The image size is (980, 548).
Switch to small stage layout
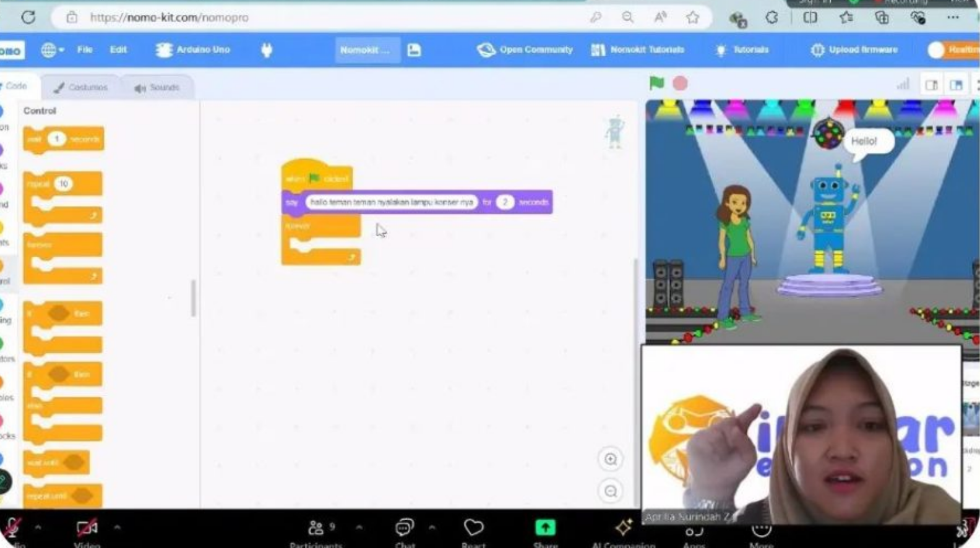(931, 85)
